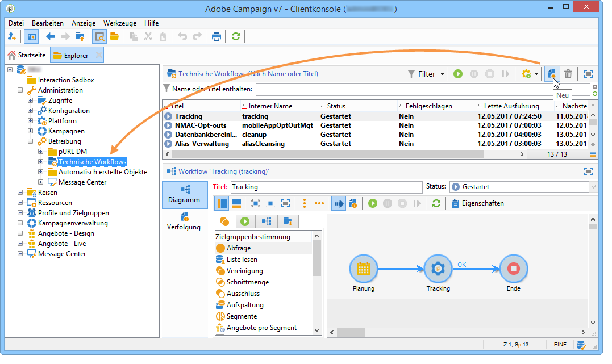
Task: Collapse the Betreibung tree node
Action: [31, 141]
